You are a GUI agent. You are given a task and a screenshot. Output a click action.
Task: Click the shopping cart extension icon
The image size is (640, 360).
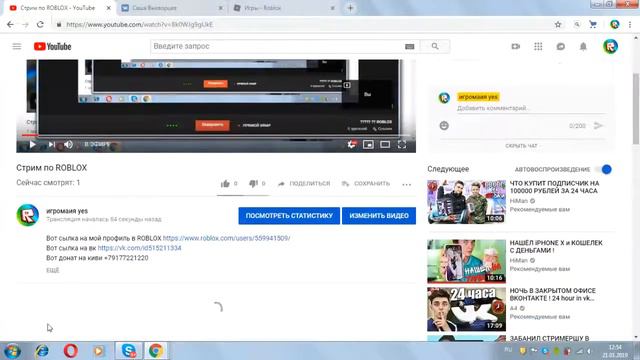pos(593,24)
